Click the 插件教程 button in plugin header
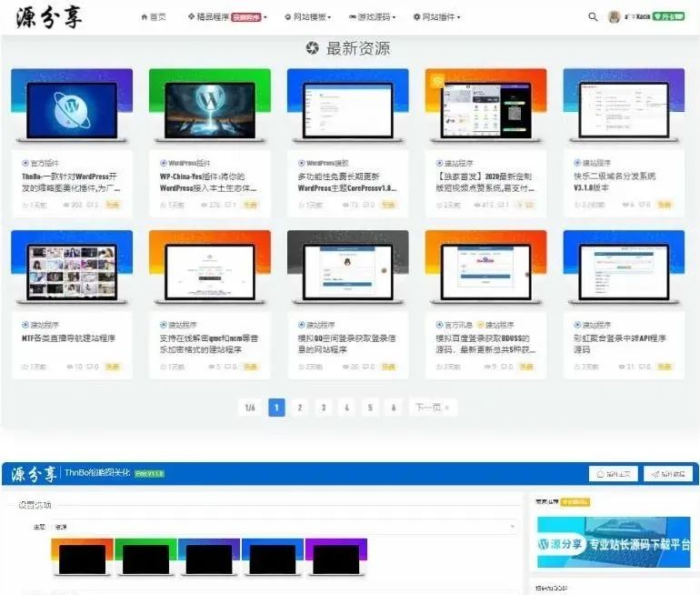The height and width of the screenshot is (595, 700). click(x=668, y=474)
